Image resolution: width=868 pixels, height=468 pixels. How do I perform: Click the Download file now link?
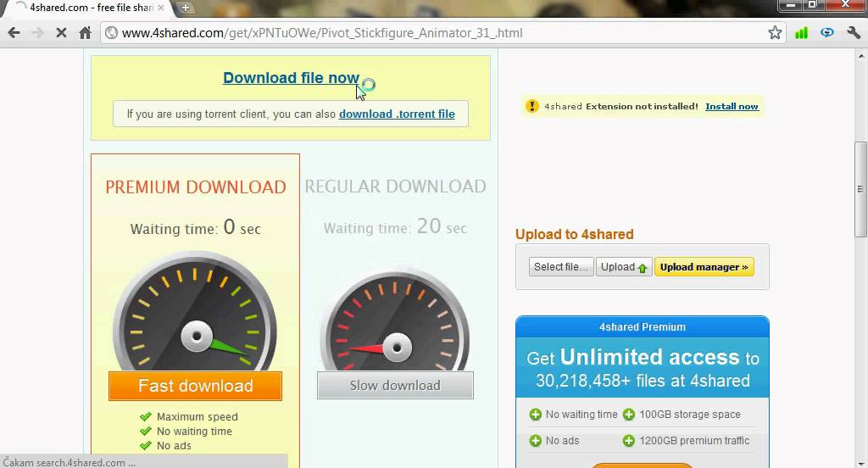[x=292, y=78]
